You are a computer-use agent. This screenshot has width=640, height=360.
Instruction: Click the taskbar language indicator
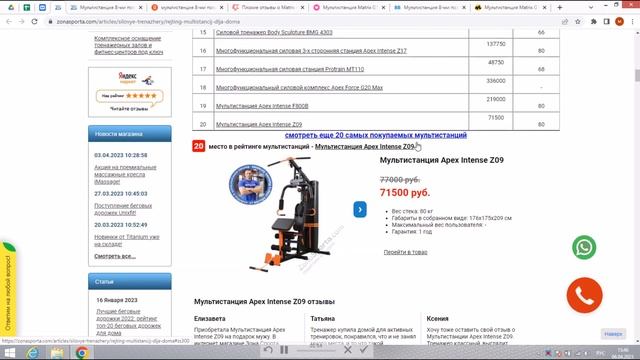click(x=600, y=353)
